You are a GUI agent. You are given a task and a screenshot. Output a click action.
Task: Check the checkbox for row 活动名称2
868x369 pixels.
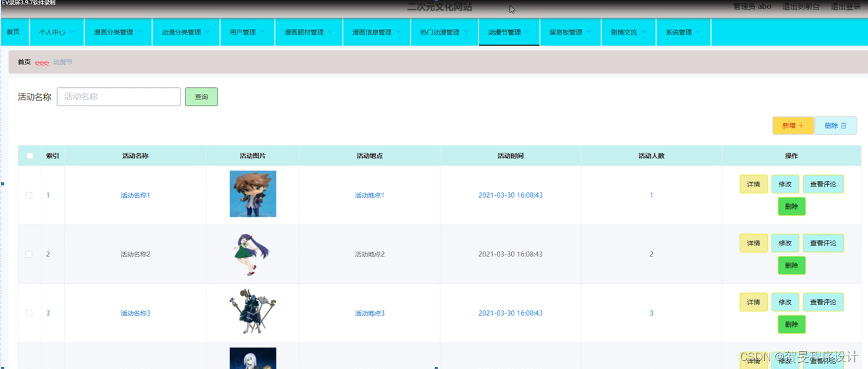point(29,254)
